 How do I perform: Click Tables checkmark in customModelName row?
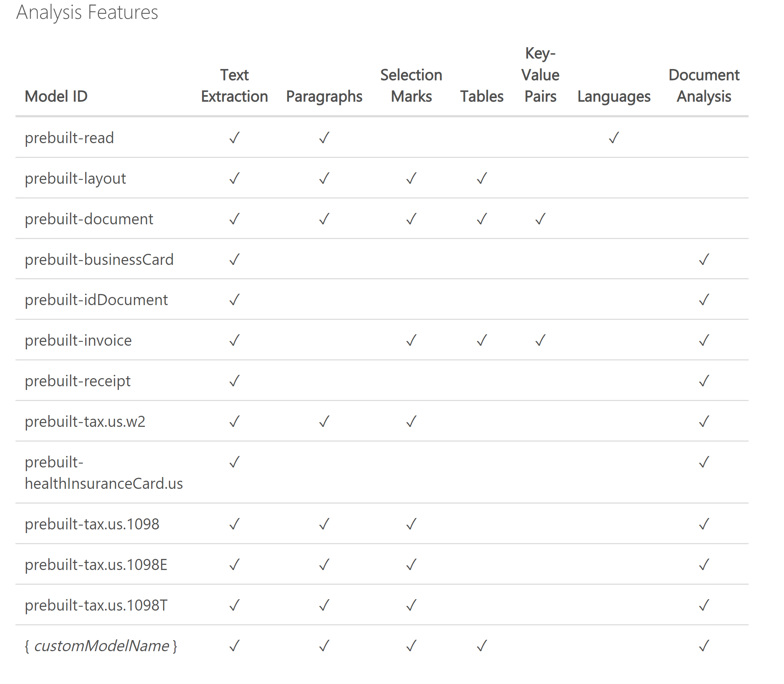[482, 646]
